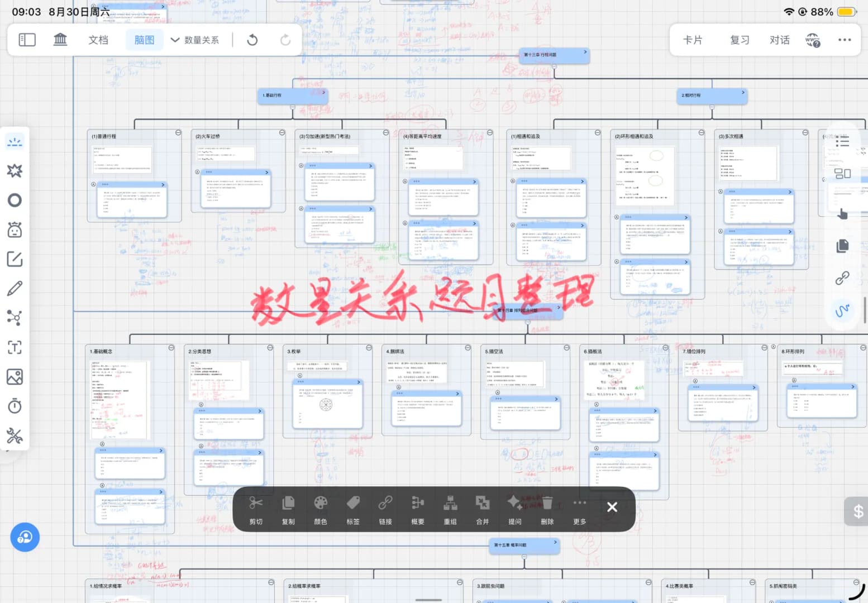Click the 删除 trash icon
Image resolution: width=868 pixels, height=603 pixels.
pyautogui.click(x=547, y=504)
